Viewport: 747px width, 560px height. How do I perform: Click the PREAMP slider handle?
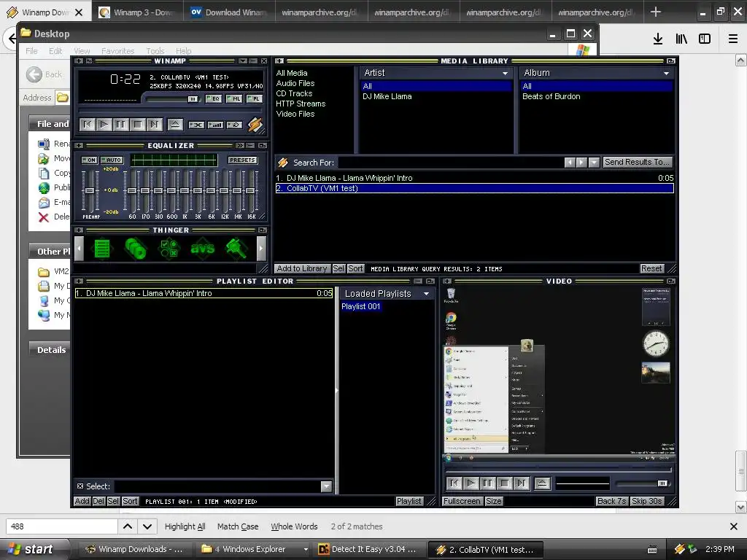click(x=90, y=190)
